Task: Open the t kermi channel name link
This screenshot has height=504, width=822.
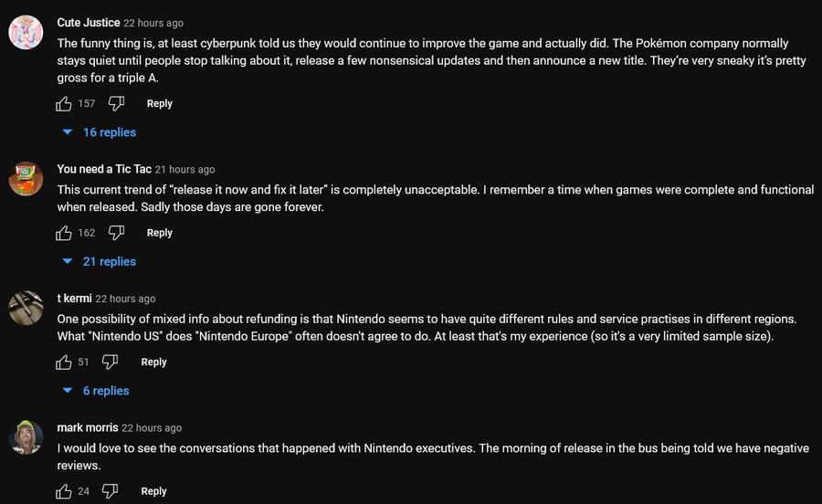Action: tap(74, 299)
